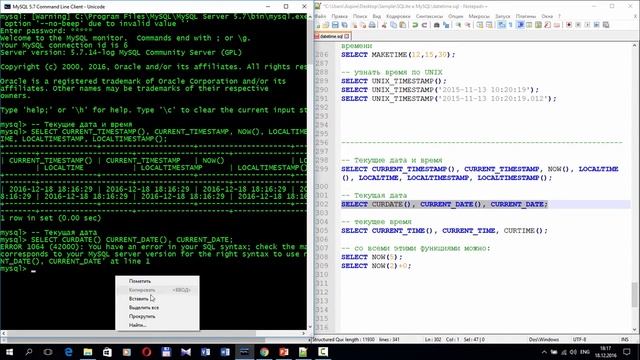Image resolution: width=640 pixels, height=360 pixels.
Task: Click INS mode in Notepad++ status bar
Action: [x=624, y=340]
